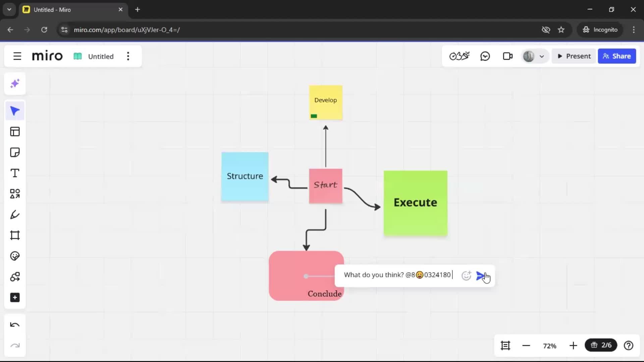Click the 72% zoom level
This screenshot has width=644, height=362.
click(550, 346)
